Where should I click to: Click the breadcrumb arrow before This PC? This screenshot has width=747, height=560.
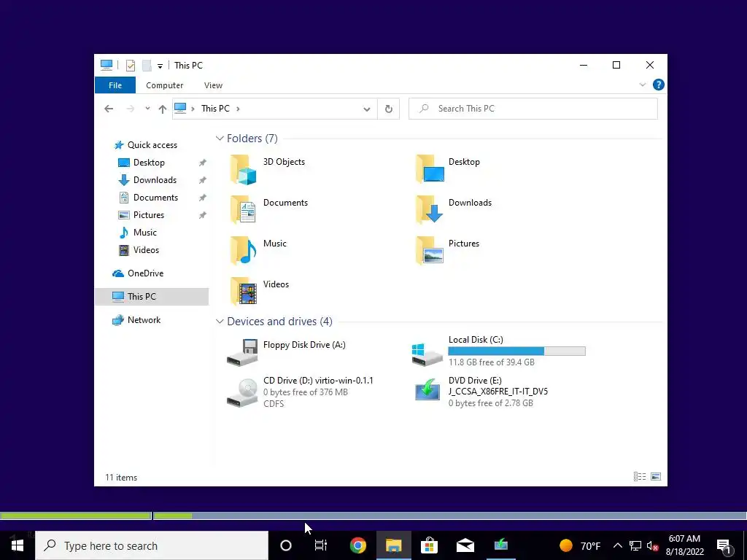pos(193,109)
